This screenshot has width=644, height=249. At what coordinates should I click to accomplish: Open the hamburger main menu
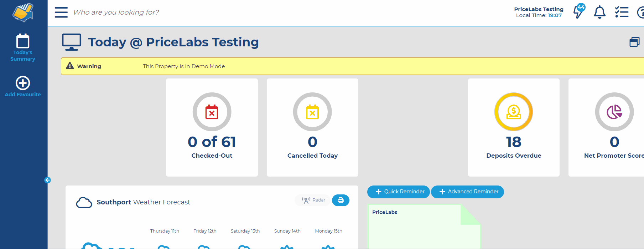pyautogui.click(x=61, y=12)
